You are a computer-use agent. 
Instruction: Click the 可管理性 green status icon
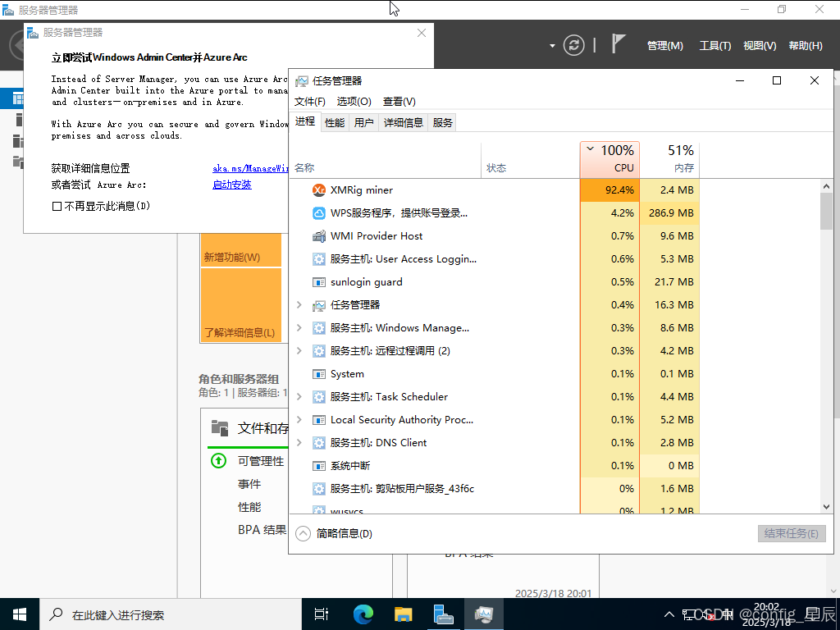click(218, 461)
